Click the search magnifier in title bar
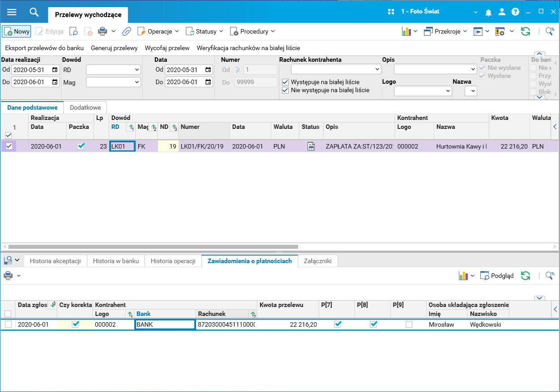This screenshot has height=392, width=560. [34, 12]
